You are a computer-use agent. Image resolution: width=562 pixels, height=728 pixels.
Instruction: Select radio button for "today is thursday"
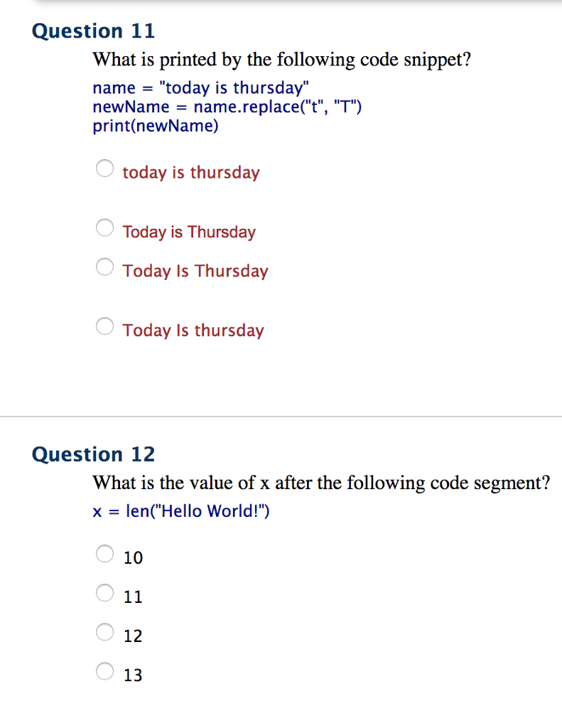tap(104, 168)
